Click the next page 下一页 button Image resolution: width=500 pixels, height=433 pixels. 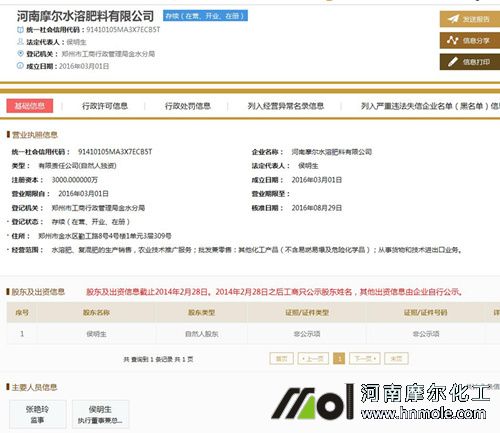[365, 359]
